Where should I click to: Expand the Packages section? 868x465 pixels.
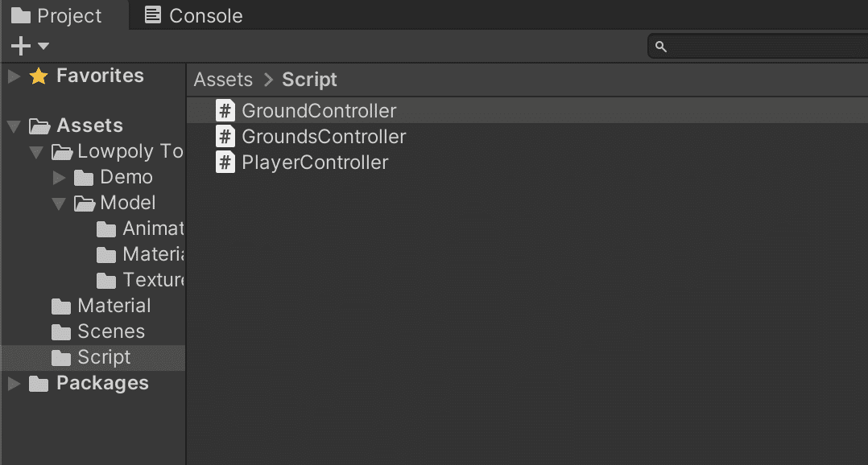tap(14, 384)
